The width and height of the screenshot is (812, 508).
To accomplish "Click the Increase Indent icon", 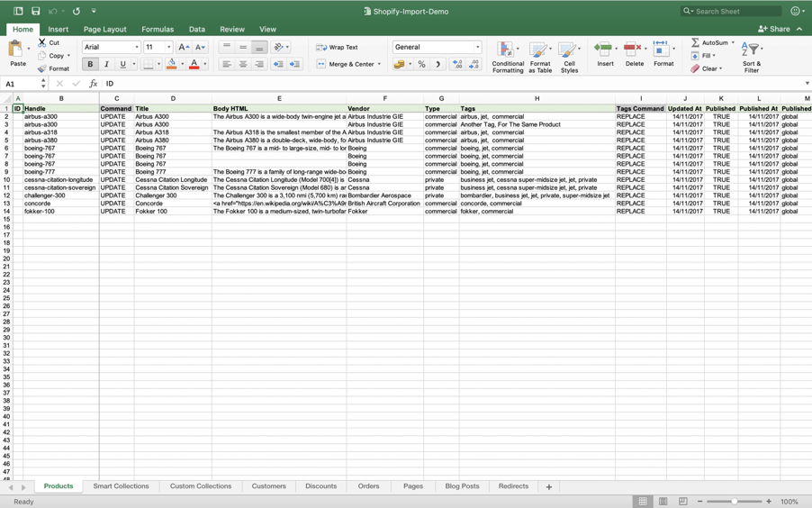I will pyautogui.click(x=294, y=64).
